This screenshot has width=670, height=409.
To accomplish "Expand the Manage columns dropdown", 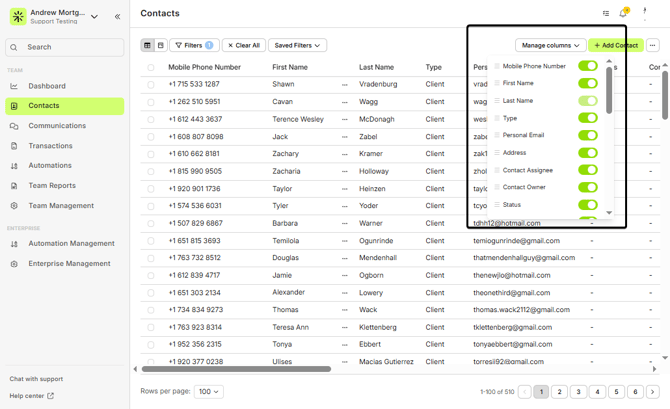I will [550, 45].
